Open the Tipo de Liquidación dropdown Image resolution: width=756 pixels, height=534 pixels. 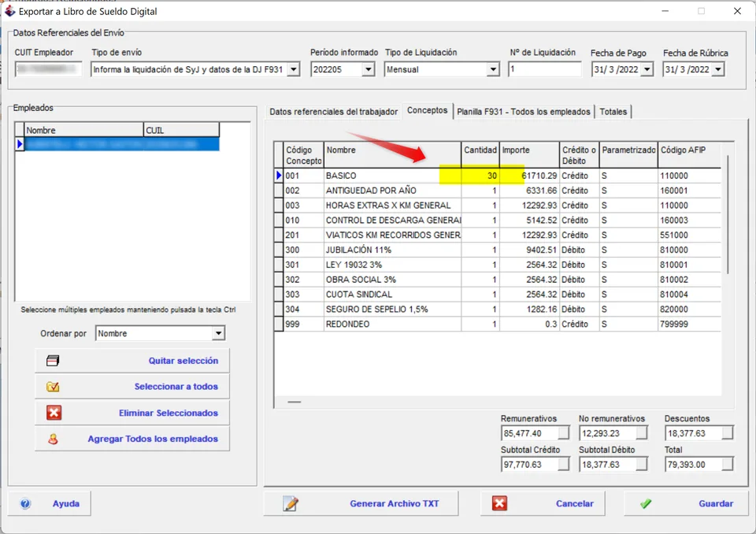493,69
